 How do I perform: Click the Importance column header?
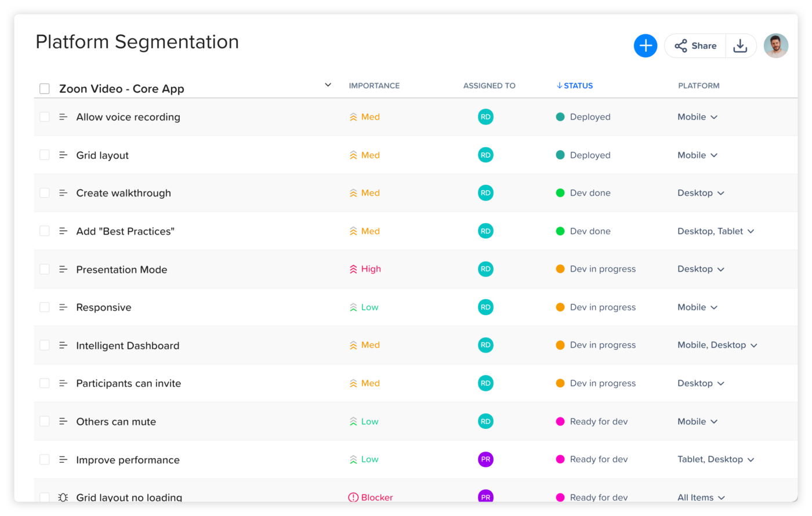tap(374, 86)
